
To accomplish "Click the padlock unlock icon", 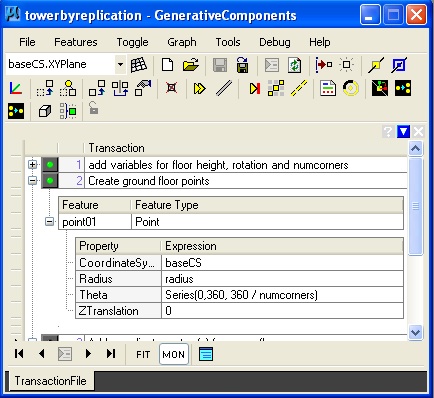I will click(x=94, y=108).
